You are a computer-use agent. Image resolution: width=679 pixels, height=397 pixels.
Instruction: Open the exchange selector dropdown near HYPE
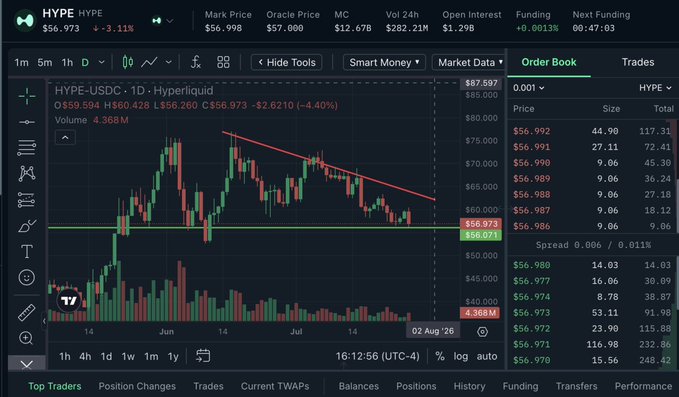[170, 20]
